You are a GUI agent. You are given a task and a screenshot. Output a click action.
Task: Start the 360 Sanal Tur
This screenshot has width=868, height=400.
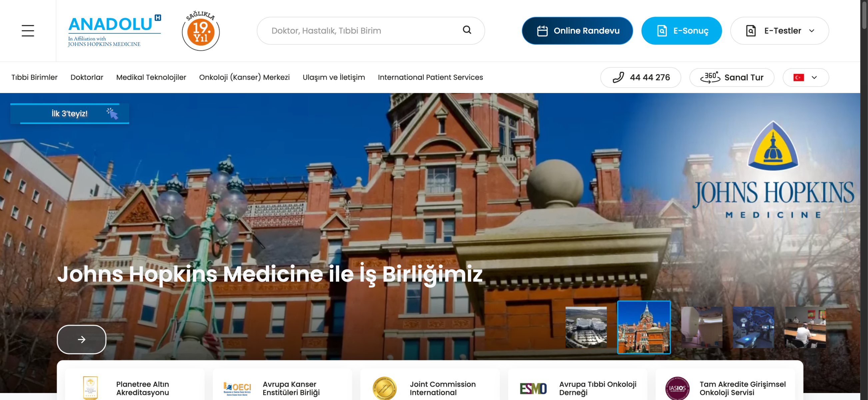pos(731,78)
